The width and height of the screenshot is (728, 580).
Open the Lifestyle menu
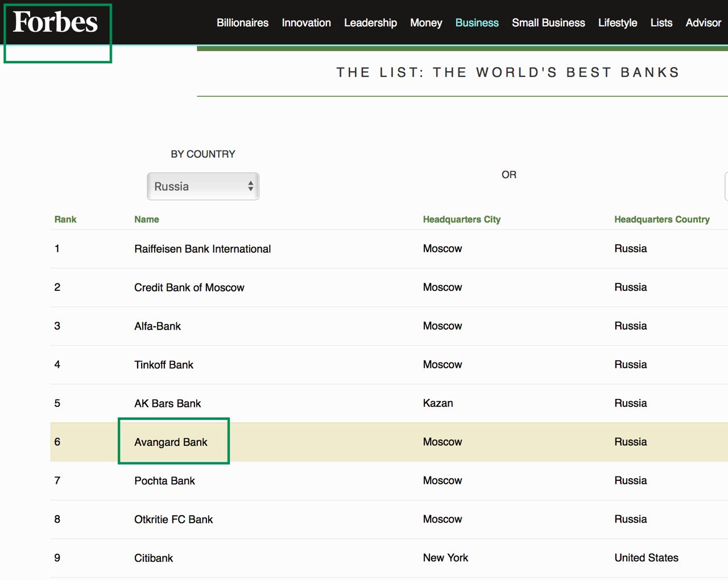[x=618, y=23]
